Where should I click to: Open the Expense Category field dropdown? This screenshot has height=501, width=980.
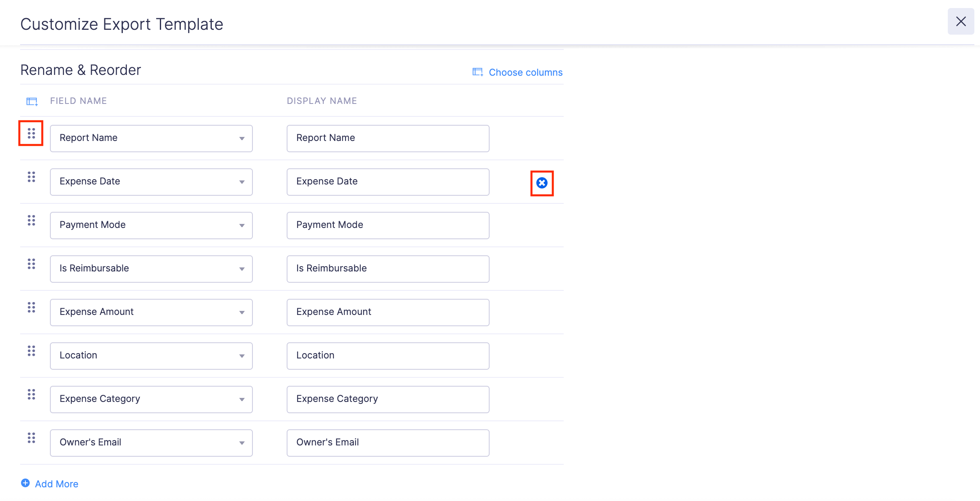[242, 399]
